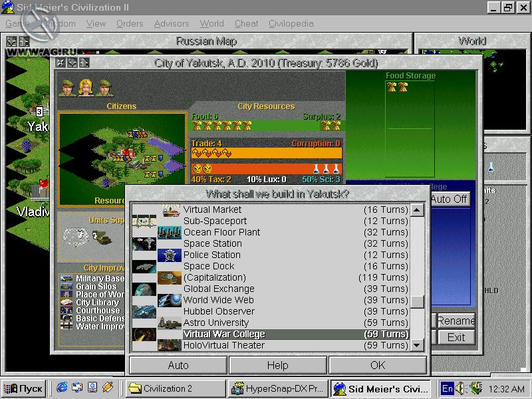Image resolution: width=532 pixels, height=399 pixels.
Task: Select the Sub-Spaceport picture in build list
Action: (144, 221)
